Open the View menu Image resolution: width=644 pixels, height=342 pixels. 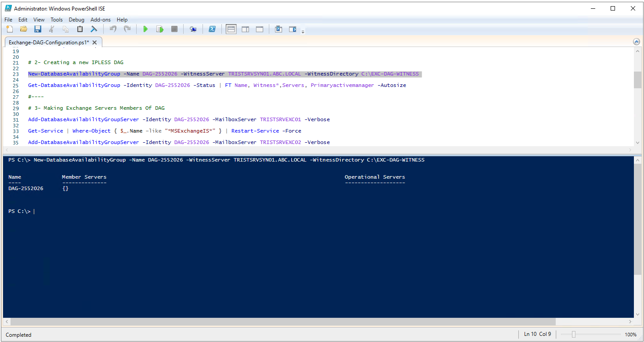(39, 20)
